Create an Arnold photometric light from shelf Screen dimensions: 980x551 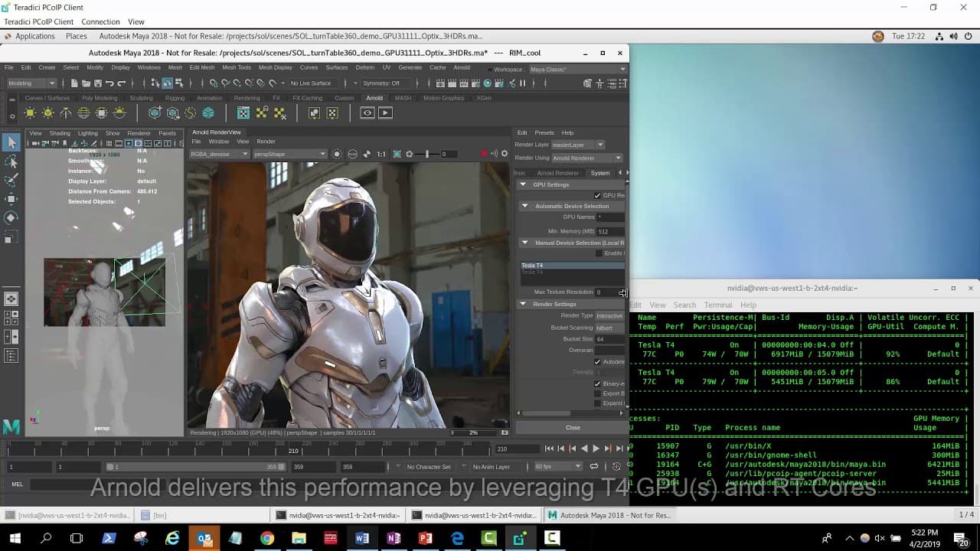(x=66, y=113)
